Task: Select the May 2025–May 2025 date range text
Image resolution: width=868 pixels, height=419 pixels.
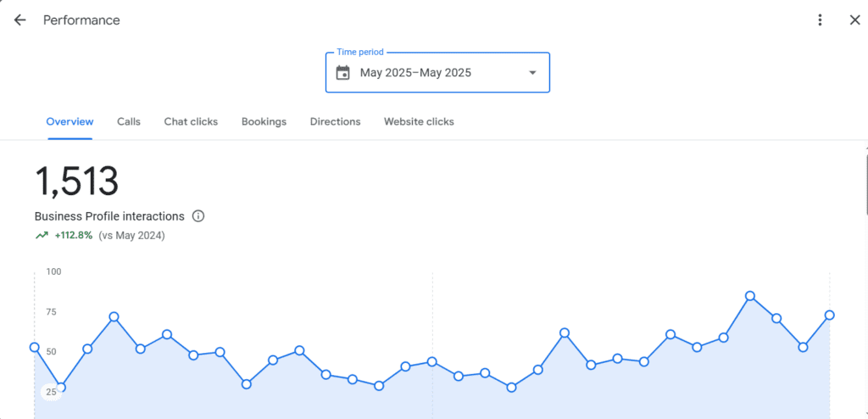Action: (x=415, y=73)
